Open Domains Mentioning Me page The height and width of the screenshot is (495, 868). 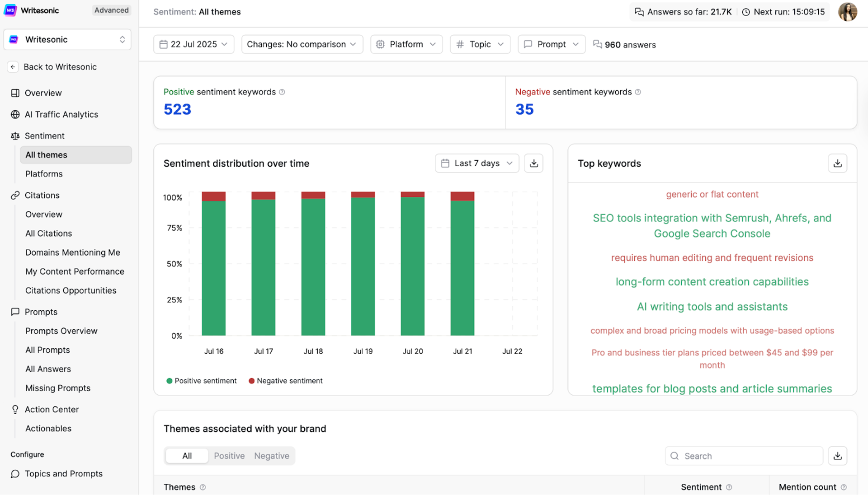click(x=73, y=252)
